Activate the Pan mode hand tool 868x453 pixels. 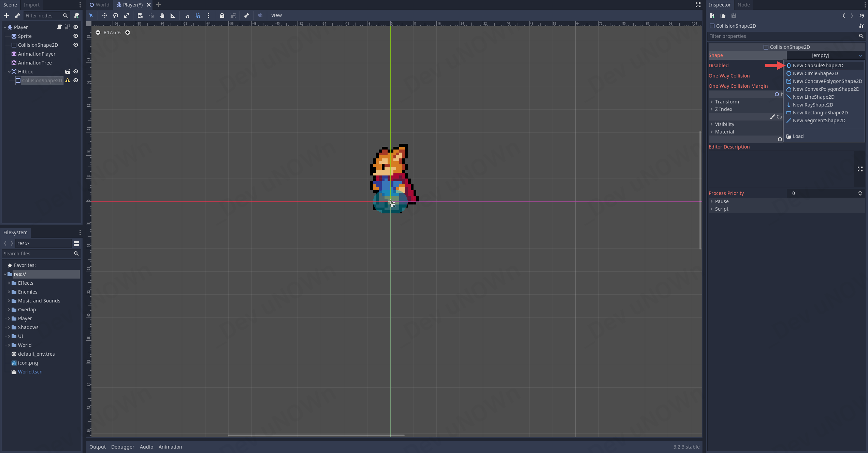coord(162,15)
